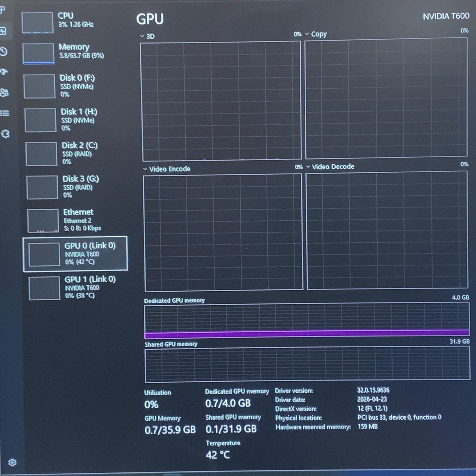Click GPU 1's 0% (38 °C) reading
The width and height of the screenshot is (476, 476).
click(x=80, y=296)
